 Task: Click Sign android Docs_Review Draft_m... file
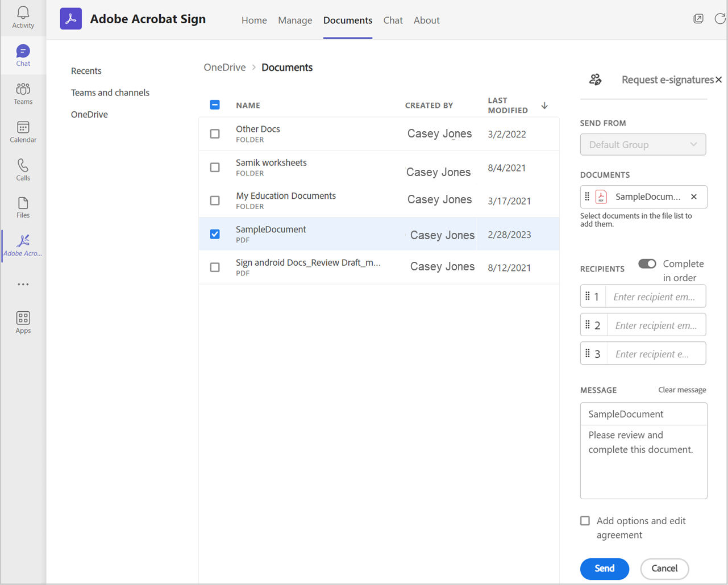(308, 262)
